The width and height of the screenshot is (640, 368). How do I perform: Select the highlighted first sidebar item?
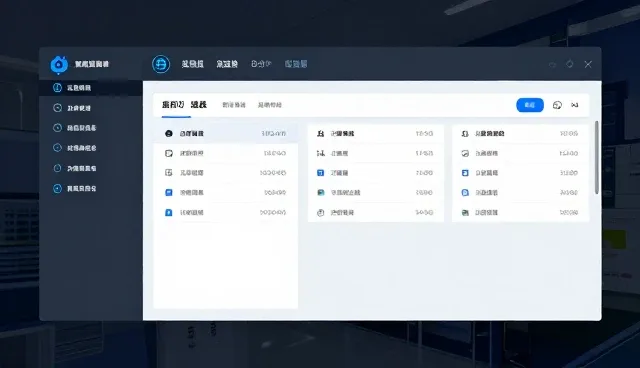click(91, 88)
